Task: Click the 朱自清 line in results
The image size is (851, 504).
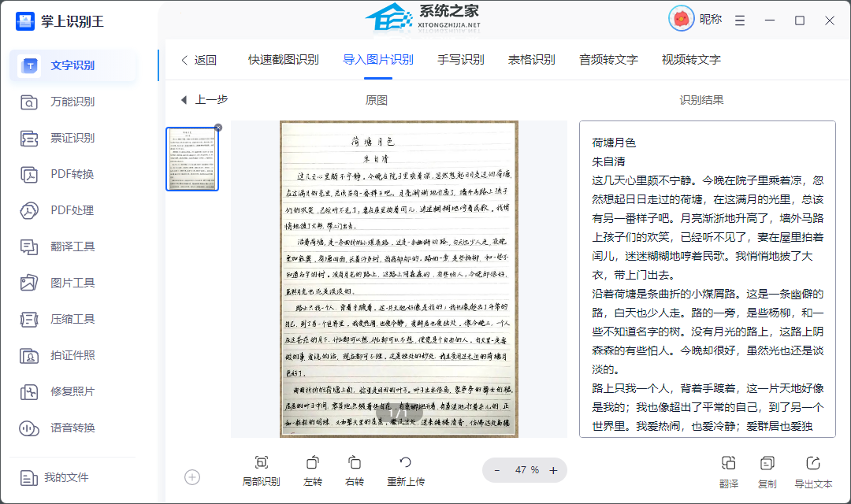Action: tap(608, 161)
